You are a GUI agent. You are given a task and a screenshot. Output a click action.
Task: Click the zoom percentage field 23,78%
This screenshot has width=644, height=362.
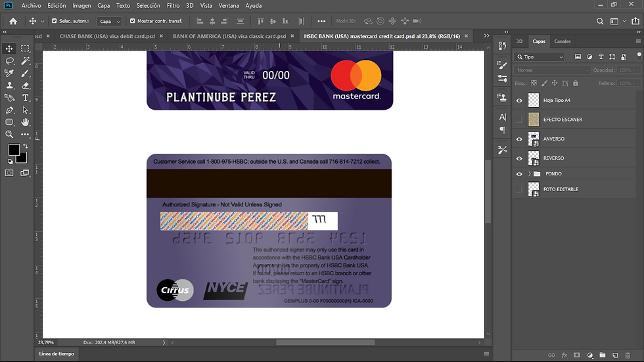click(47, 343)
